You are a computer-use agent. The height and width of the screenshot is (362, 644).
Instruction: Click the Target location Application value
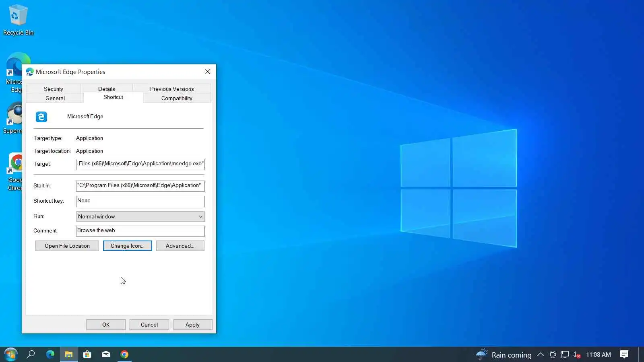[x=89, y=151]
